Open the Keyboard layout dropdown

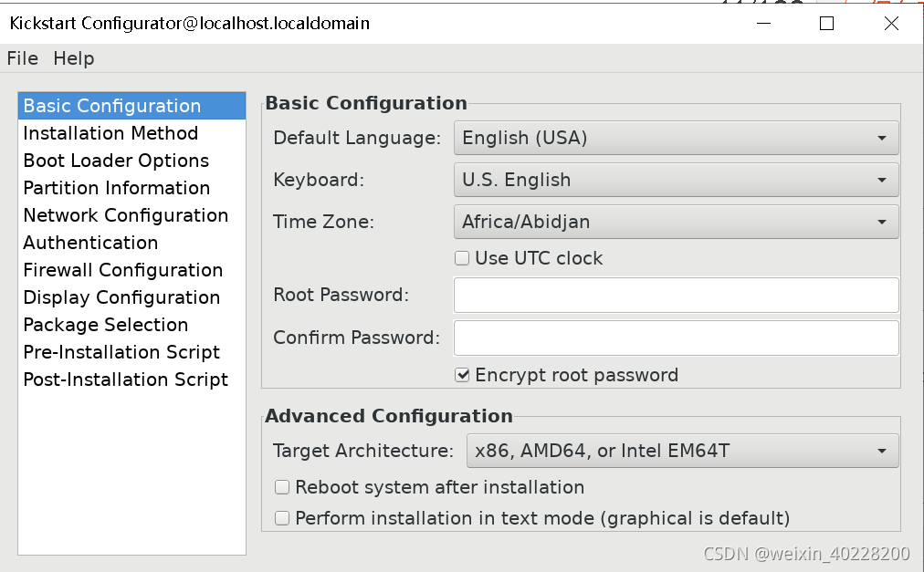click(676, 180)
